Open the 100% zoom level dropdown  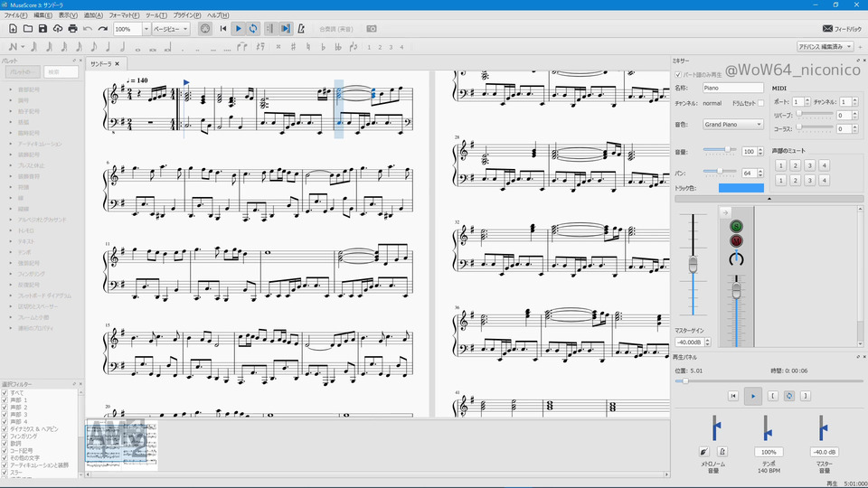tap(146, 29)
